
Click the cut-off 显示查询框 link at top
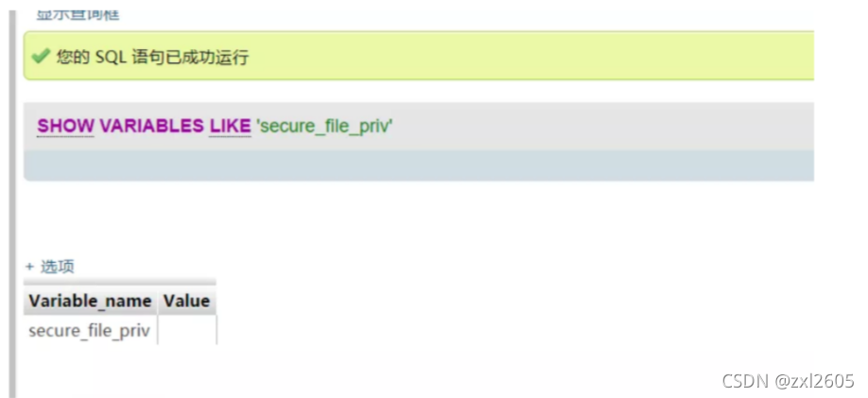point(78,14)
